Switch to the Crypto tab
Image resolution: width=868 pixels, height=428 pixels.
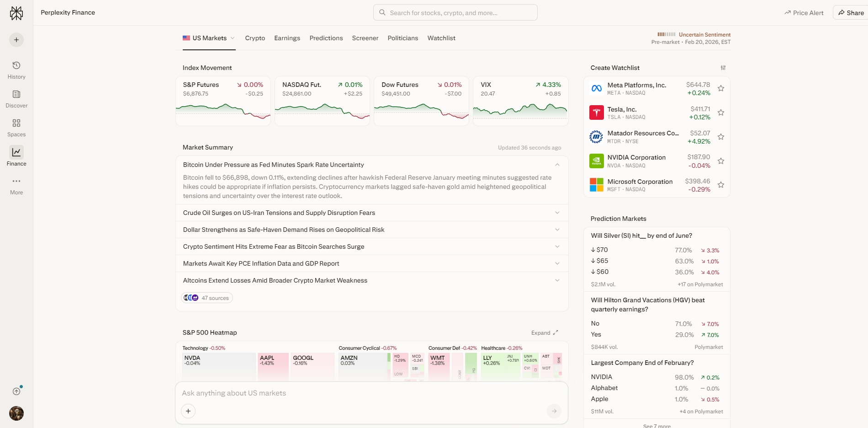point(255,38)
